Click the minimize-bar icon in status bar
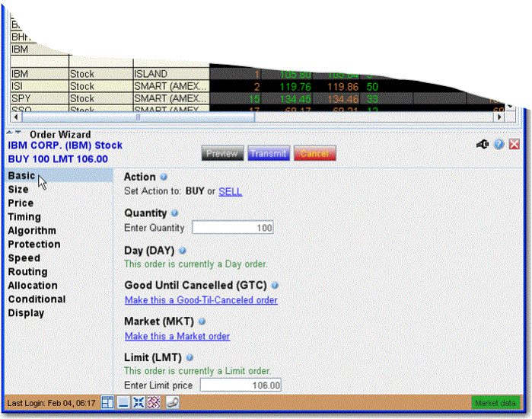Screen dimensions: 532x419 tap(123, 402)
